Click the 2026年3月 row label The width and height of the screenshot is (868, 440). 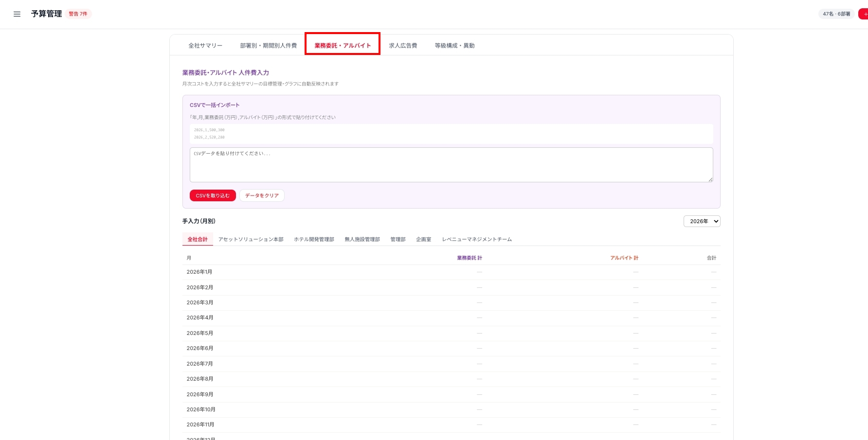tap(200, 303)
